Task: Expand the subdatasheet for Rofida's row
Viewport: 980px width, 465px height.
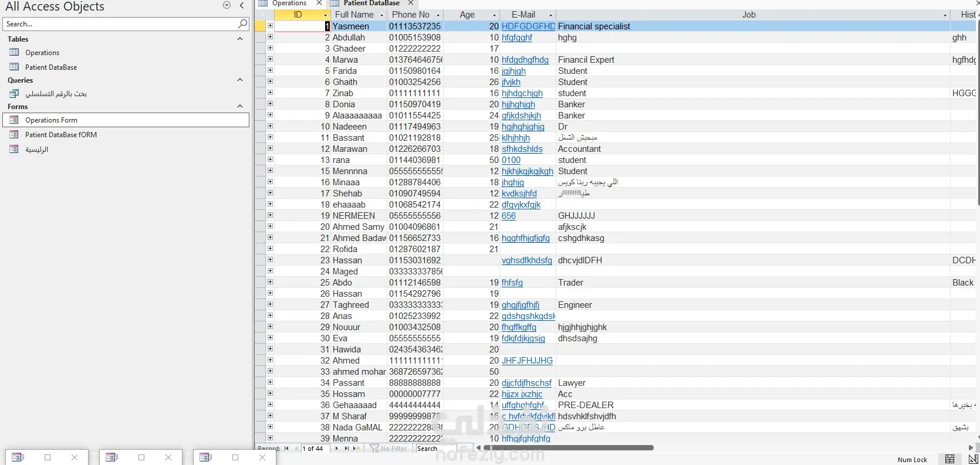Action: [x=270, y=249]
